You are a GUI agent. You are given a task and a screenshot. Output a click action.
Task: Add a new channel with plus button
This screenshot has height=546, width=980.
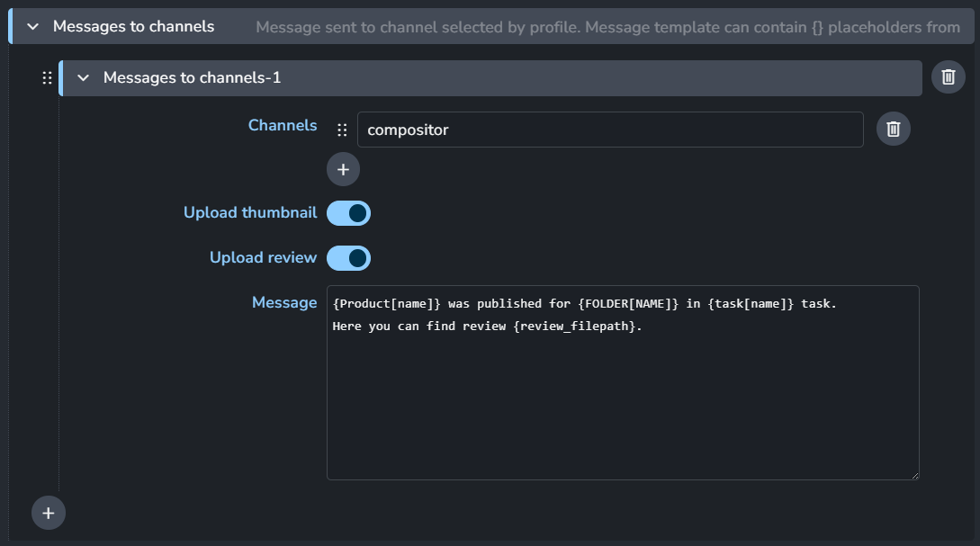343,169
